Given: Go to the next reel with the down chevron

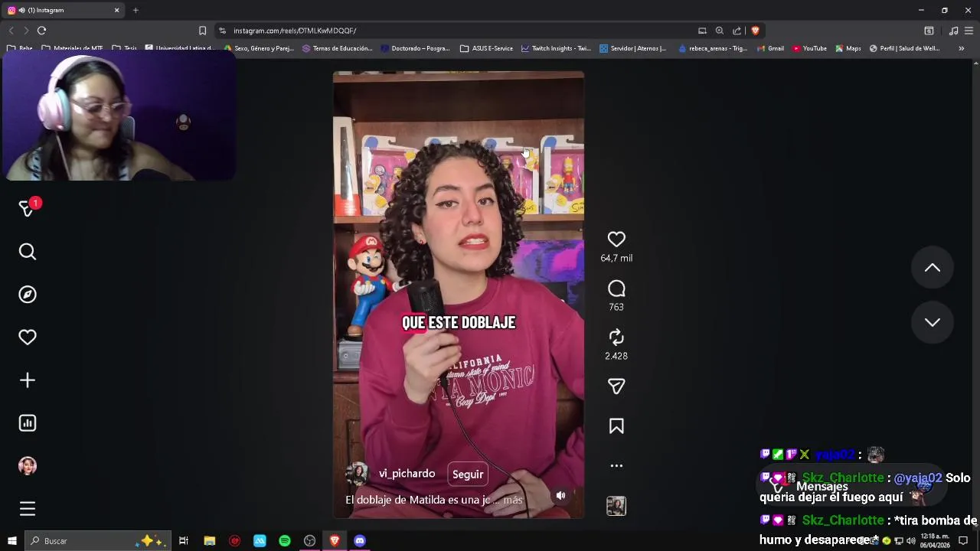Looking at the screenshot, I should (x=932, y=322).
